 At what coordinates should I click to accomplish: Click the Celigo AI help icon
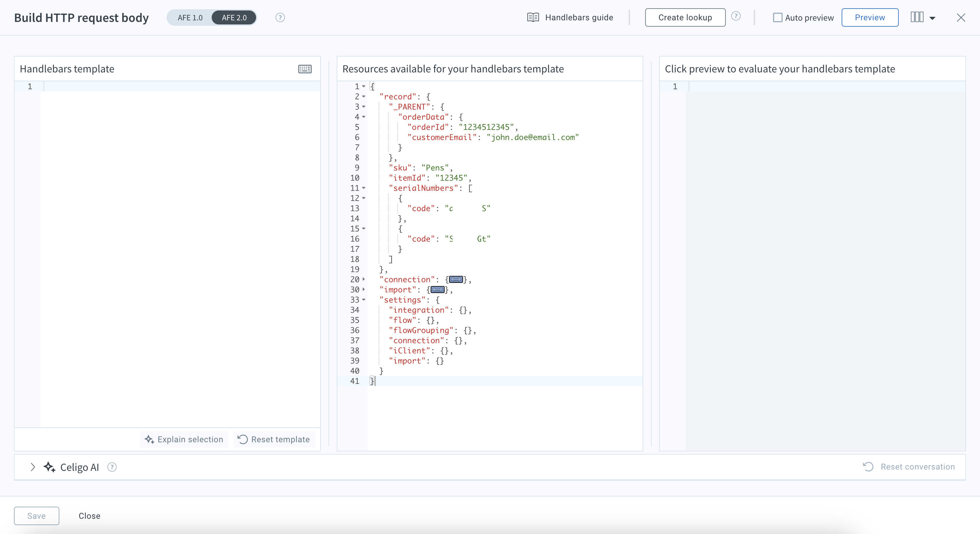click(x=112, y=467)
